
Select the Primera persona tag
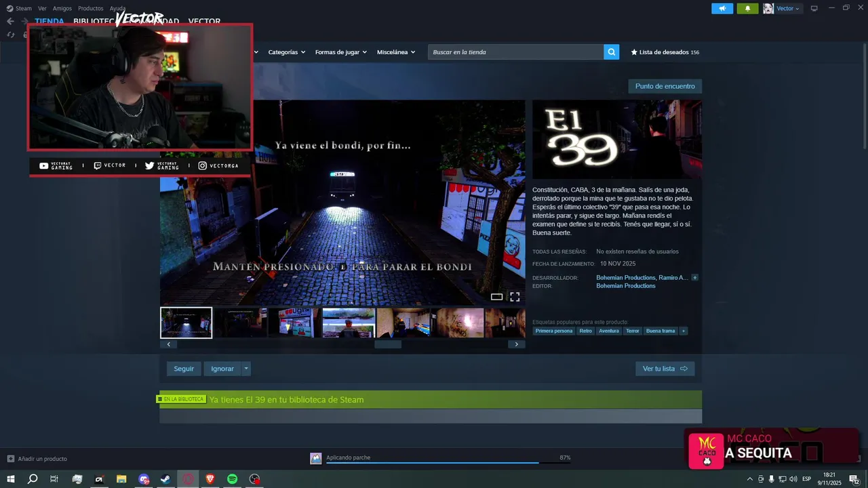(x=554, y=331)
